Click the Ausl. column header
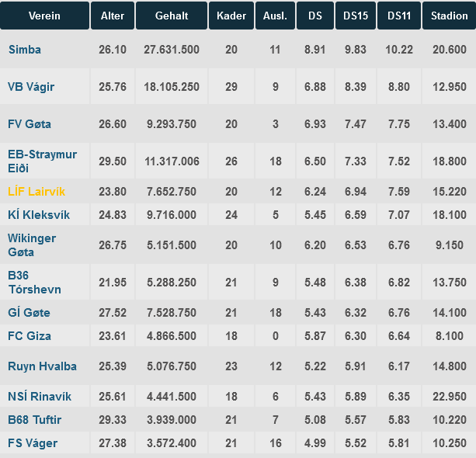The image size is (476, 458). [x=276, y=16]
